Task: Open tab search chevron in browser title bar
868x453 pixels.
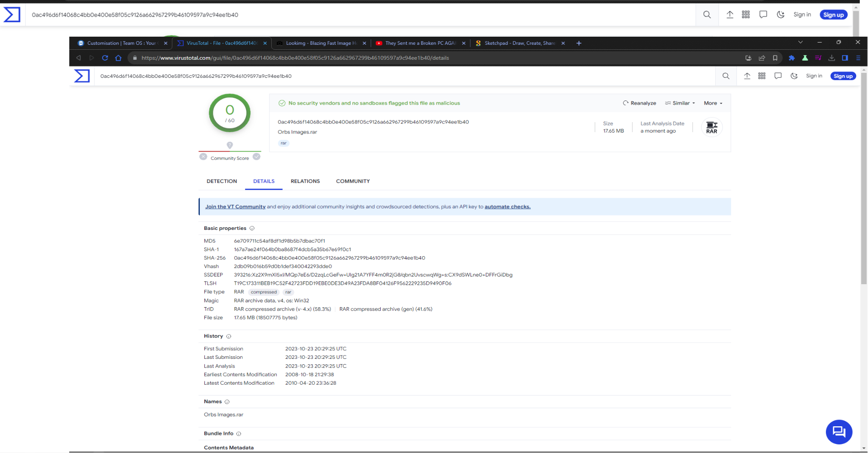Action: point(801,42)
